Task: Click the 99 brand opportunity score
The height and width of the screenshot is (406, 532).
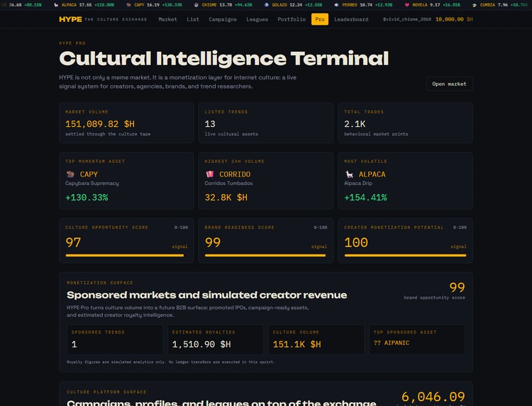Action: (457, 288)
